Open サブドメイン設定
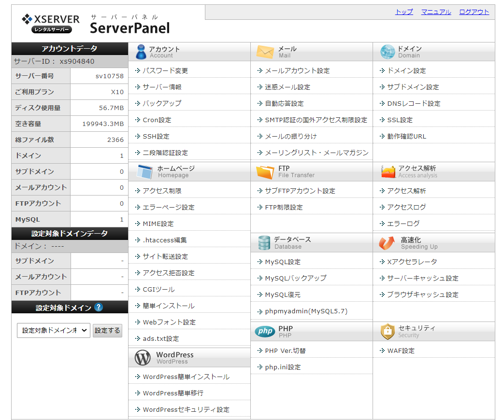504x420 pixels. click(413, 87)
